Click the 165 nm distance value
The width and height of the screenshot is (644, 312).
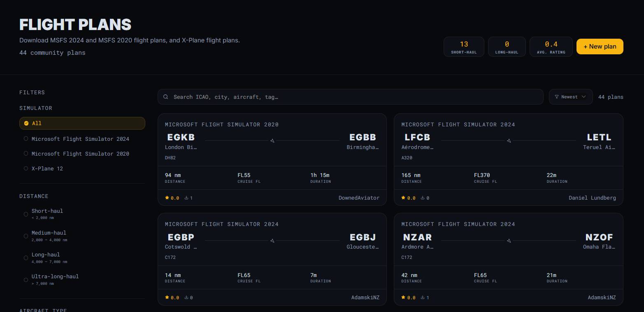411,175
